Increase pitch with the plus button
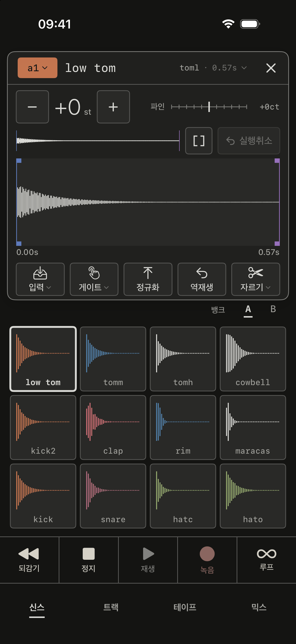Screen dimensions: 296x644 [113, 107]
